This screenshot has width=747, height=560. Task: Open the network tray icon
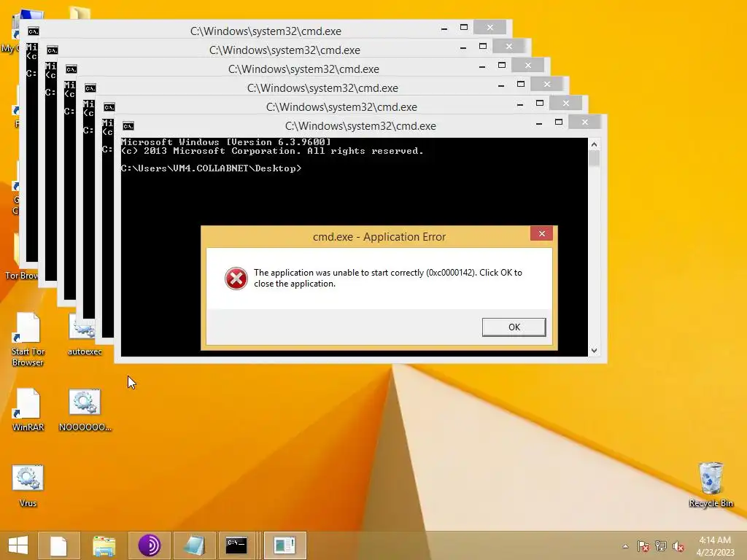pyautogui.click(x=661, y=546)
